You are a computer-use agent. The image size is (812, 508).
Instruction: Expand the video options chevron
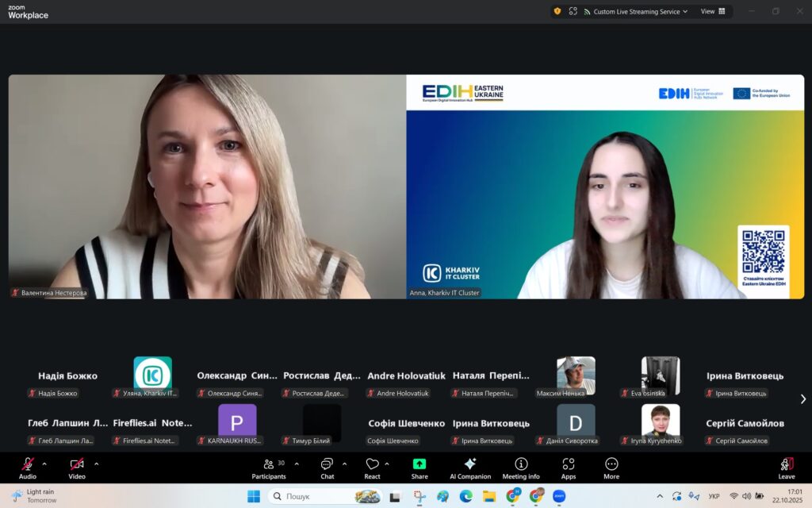(97, 464)
